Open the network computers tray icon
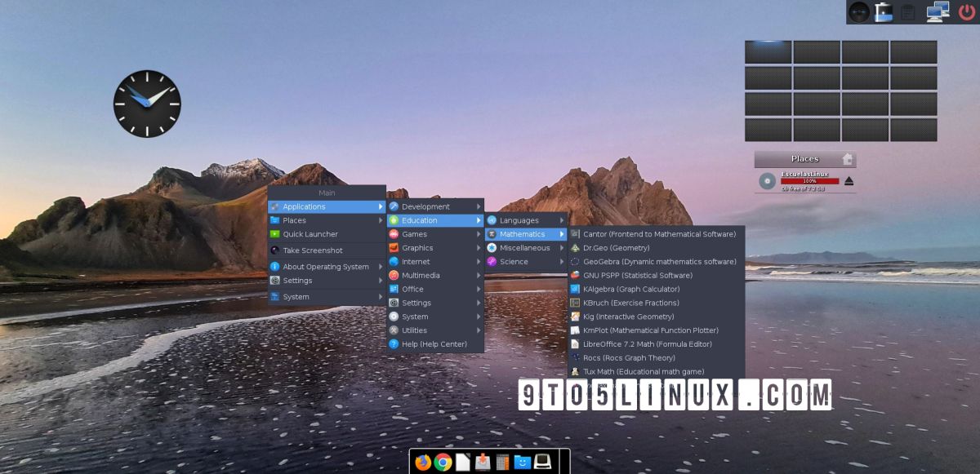The image size is (980, 474). click(938, 11)
